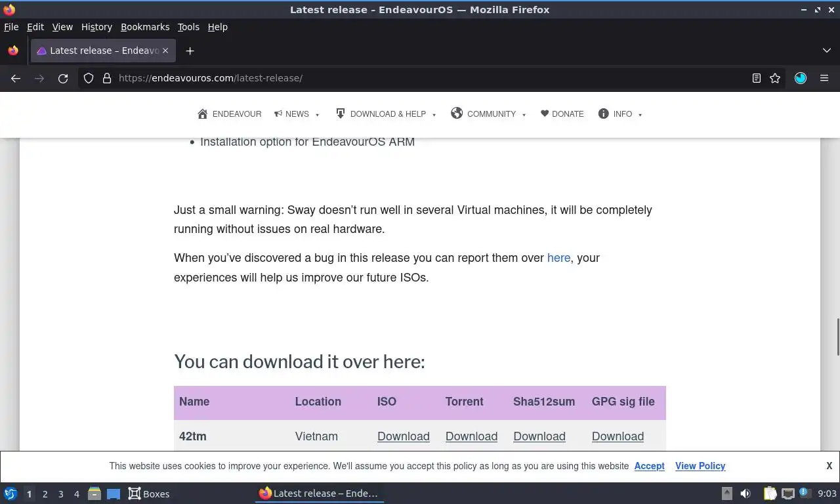Download the 42tm Torrent

click(x=471, y=436)
